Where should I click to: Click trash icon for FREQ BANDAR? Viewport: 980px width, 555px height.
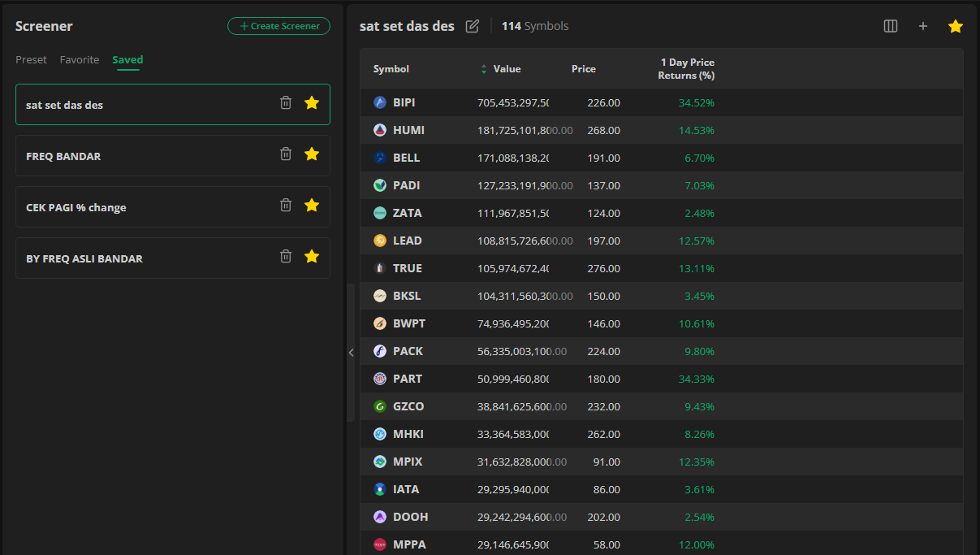point(286,154)
